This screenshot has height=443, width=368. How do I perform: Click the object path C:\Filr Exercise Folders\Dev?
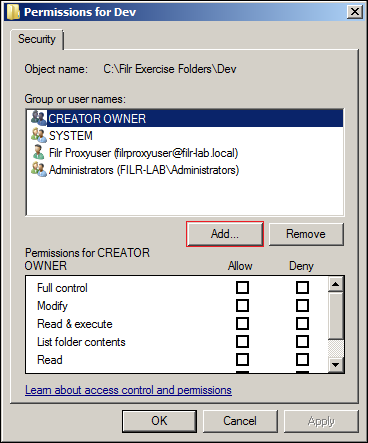point(170,69)
